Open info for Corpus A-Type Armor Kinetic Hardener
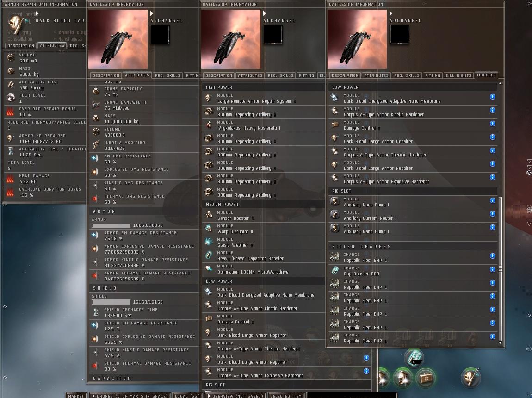The height and width of the screenshot is (398, 532). (x=493, y=110)
